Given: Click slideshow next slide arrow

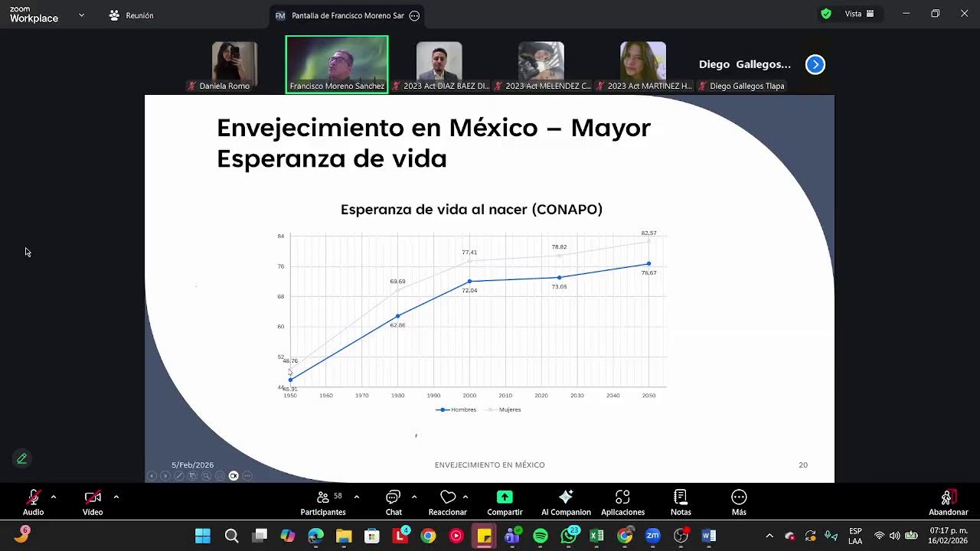Looking at the screenshot, I should [x=165, y=476].
